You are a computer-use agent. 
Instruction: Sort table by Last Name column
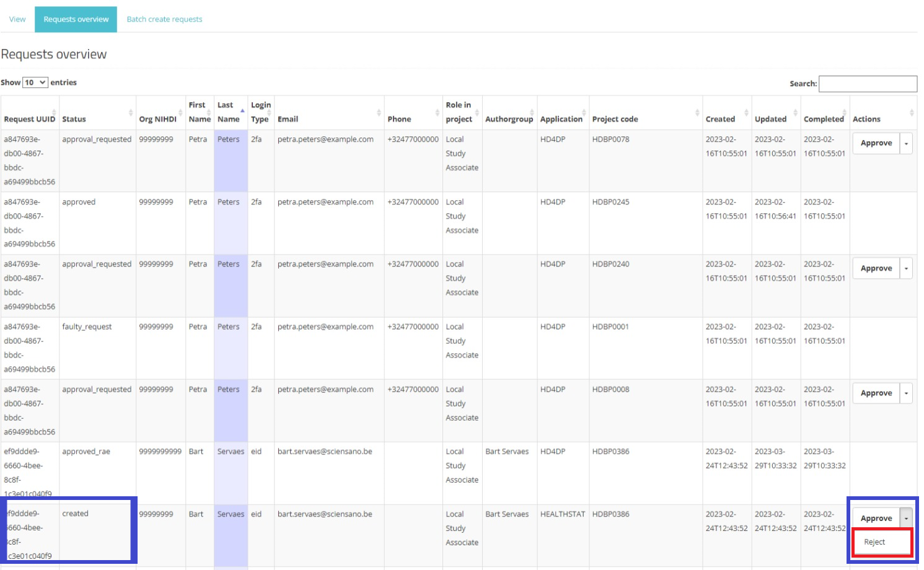[230, 112]
